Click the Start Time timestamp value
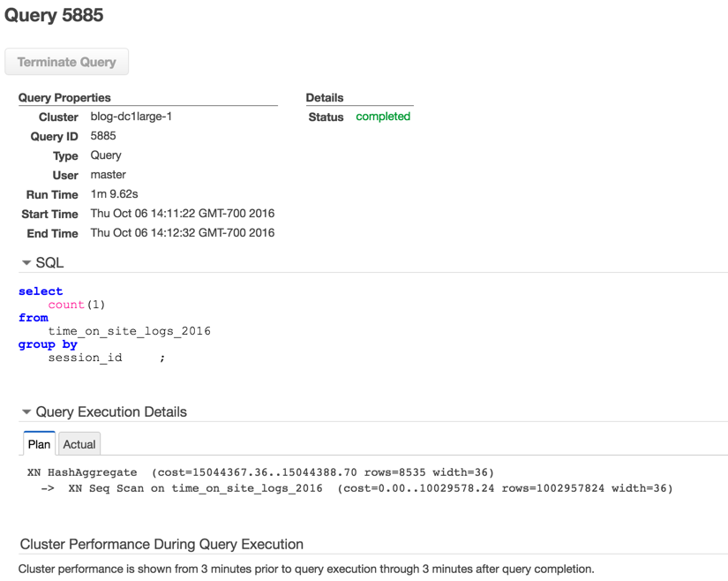728x581 pixels. [183, 214]
